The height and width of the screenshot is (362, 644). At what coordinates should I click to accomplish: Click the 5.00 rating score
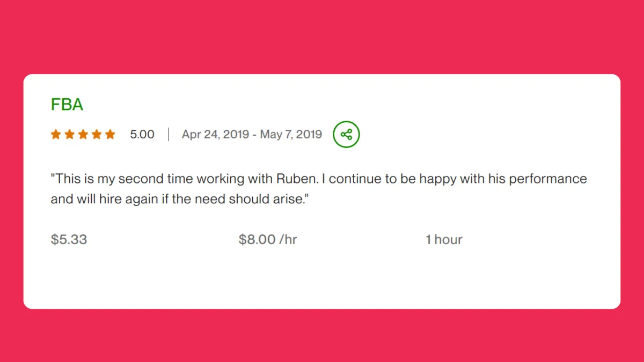tap(142, 134)
